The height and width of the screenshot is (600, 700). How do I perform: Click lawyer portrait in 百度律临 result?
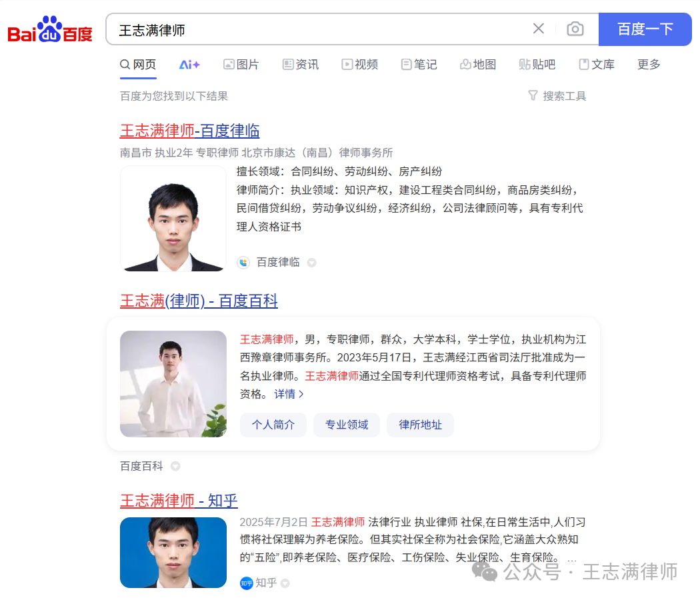click(x=173, y=219)
